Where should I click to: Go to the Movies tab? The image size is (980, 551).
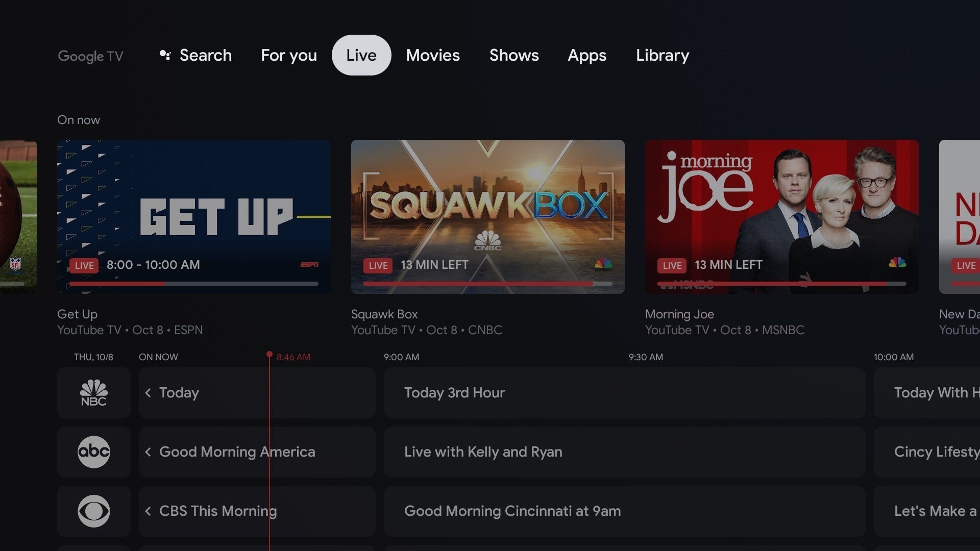[433, 55]
